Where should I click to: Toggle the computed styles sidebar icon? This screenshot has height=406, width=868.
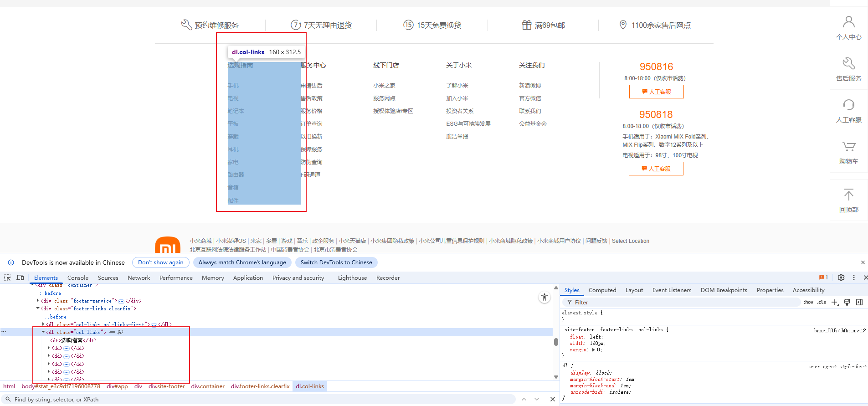pos(859,302)
